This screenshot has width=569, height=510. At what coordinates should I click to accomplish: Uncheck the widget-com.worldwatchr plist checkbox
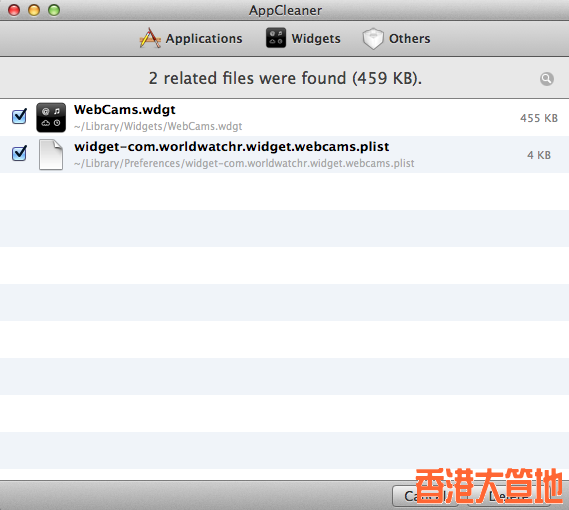19,153
